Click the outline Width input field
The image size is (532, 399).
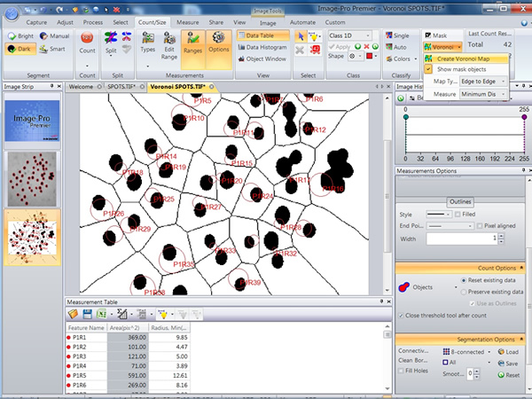click(x=462, y=239)
